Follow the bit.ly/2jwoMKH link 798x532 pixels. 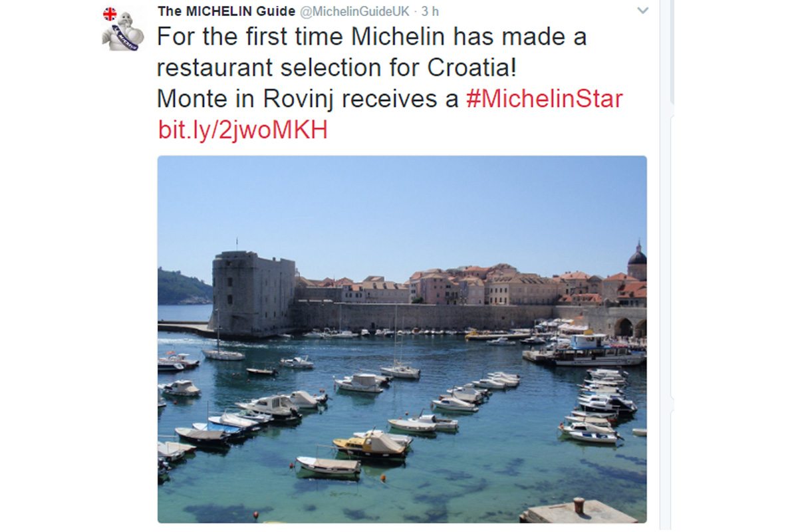(x=243, y=129)
